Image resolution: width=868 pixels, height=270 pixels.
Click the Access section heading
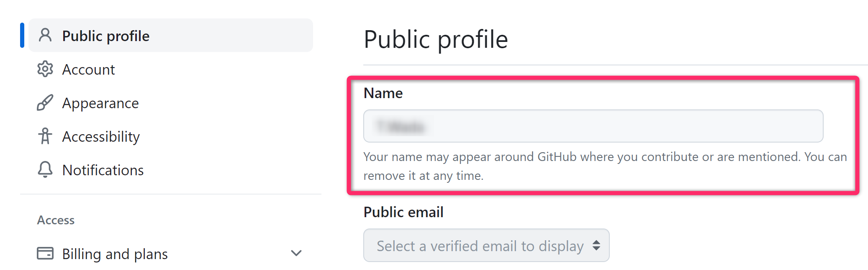[56, 220]
